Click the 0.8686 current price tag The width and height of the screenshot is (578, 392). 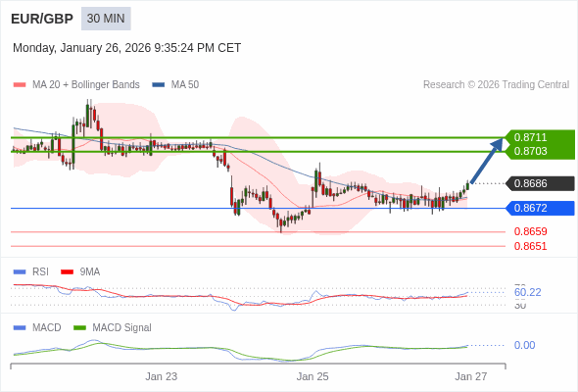[x=541, y=183]
